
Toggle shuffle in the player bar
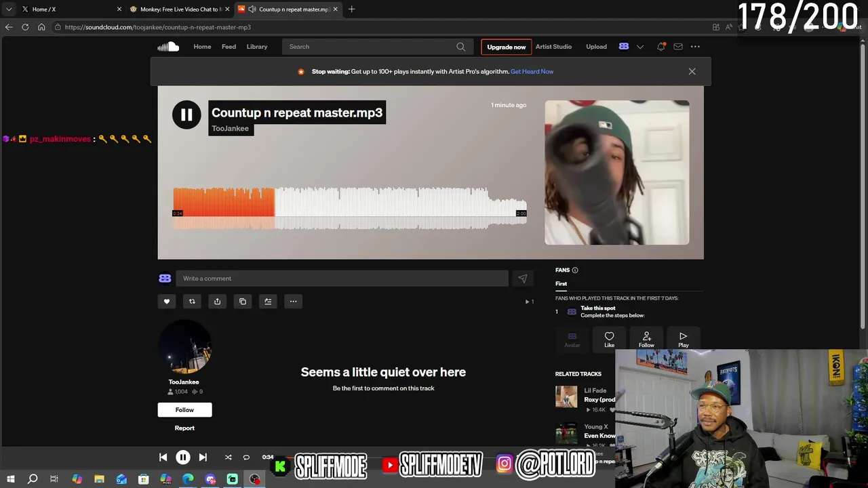pyautogui.click(x=228, y=457)
